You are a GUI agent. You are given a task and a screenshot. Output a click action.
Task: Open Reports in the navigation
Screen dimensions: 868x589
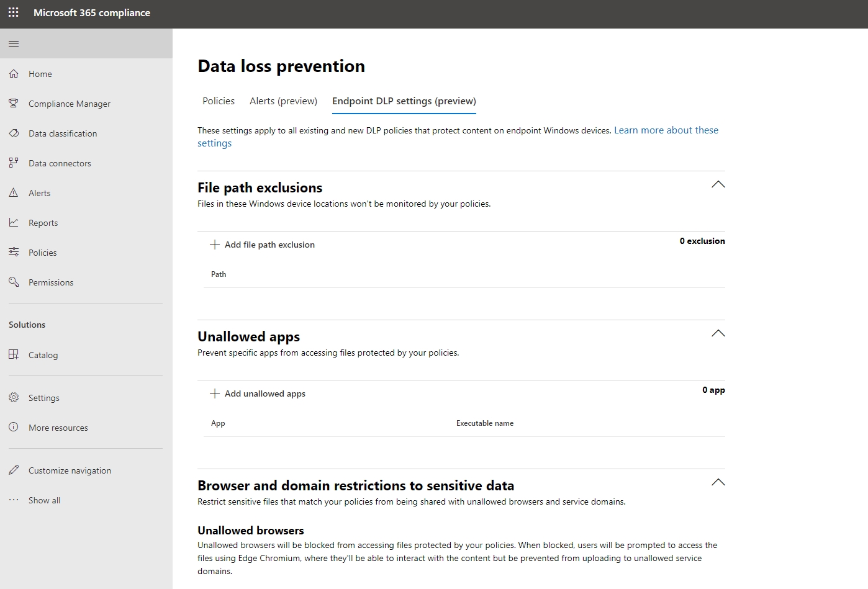(x=43, y=222)
